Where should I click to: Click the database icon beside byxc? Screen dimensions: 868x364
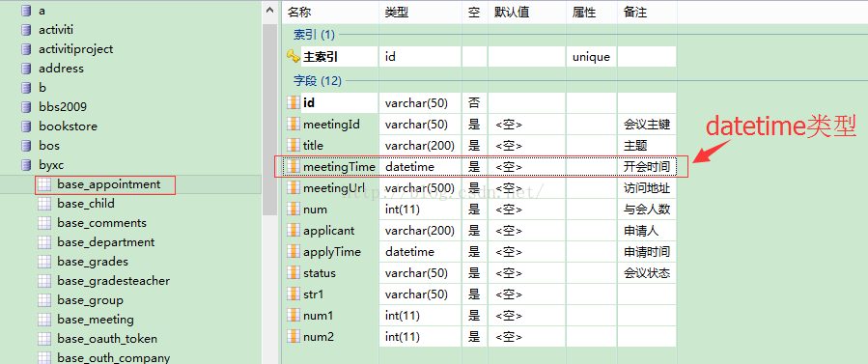tap(25, 165)
